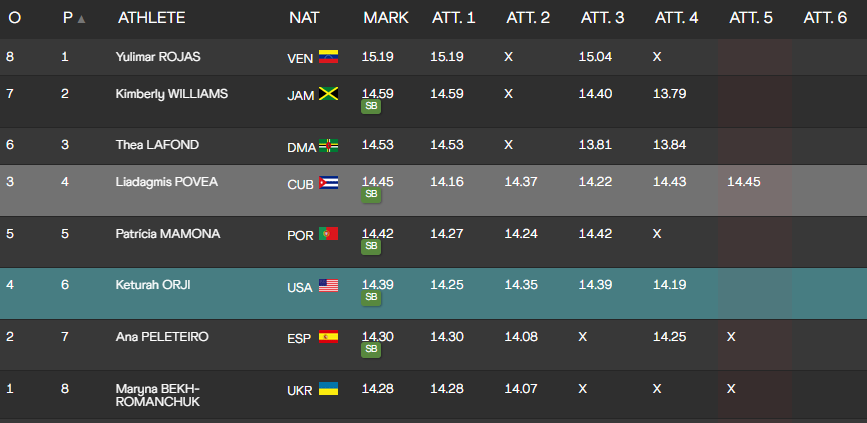Click the Dominica flag next to DMA
Screen dimensions: 867x423
[328, 146]
